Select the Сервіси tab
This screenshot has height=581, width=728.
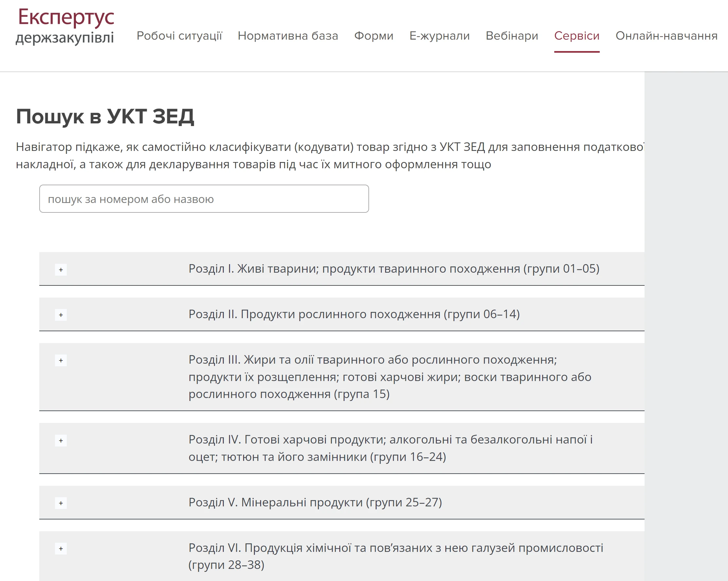click(577, 36)
